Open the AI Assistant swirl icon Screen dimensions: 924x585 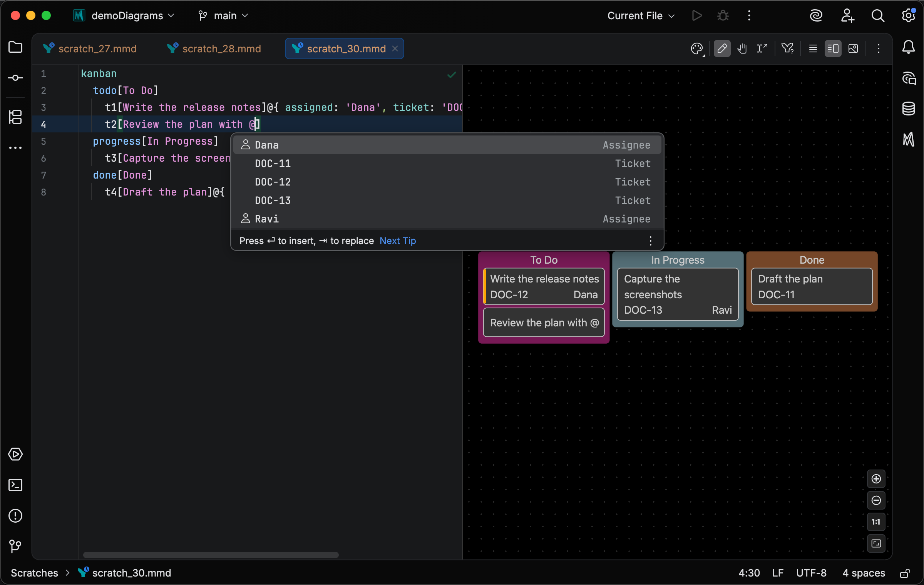tap(816, 16)
